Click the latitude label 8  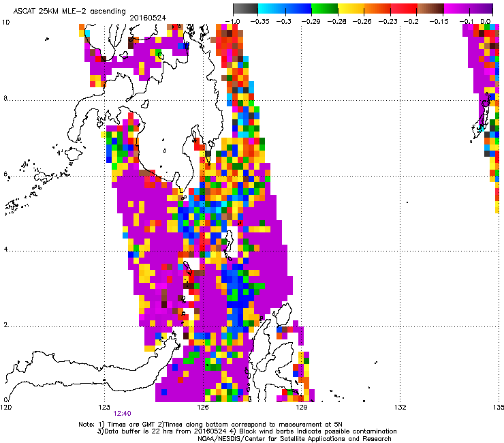tap(5, 98)
